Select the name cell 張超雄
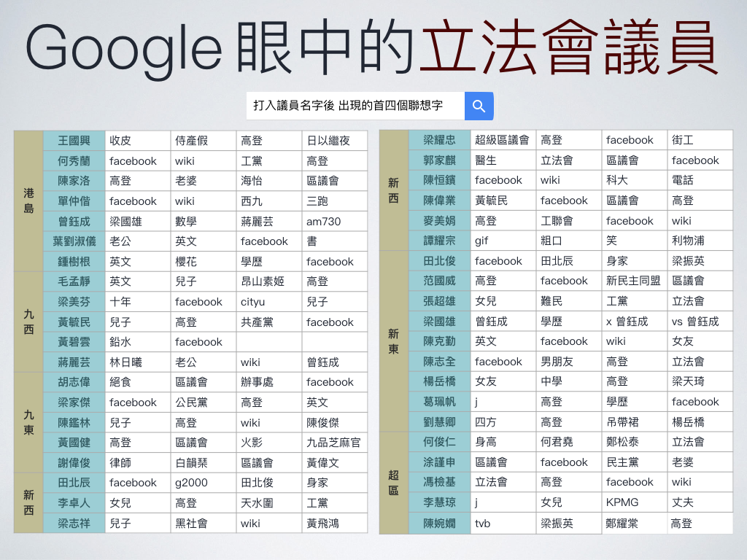 click(439, 301)
